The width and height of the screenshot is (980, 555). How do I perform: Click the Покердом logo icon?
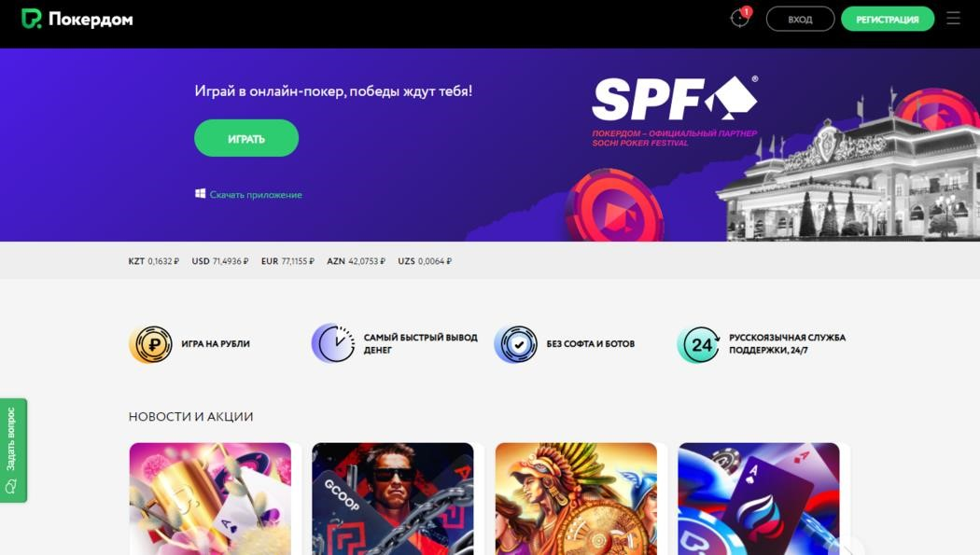pos(31,19)
